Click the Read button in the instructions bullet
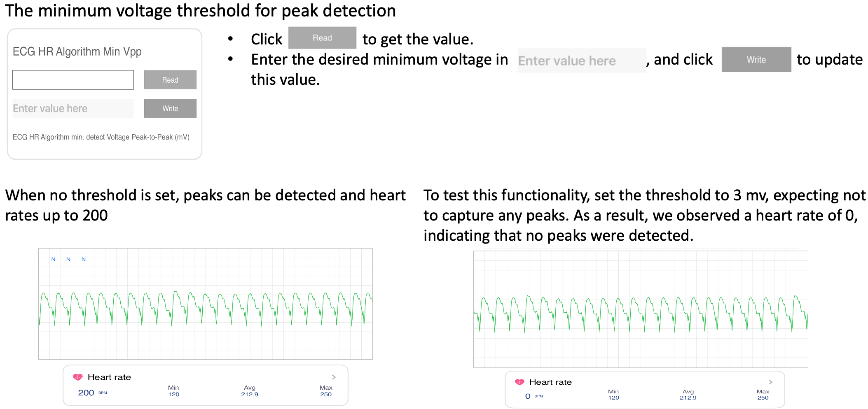 [322, 38]
